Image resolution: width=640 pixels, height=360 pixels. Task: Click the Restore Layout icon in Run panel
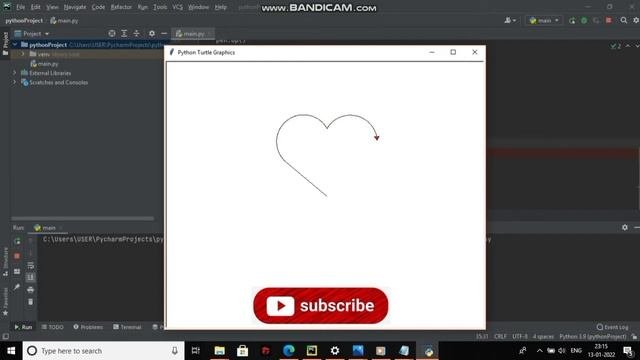(x=17, y=271)
